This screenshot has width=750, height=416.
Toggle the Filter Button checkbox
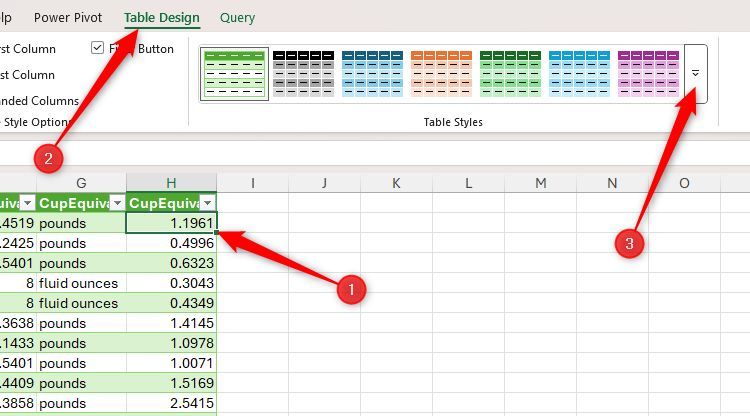97,48
